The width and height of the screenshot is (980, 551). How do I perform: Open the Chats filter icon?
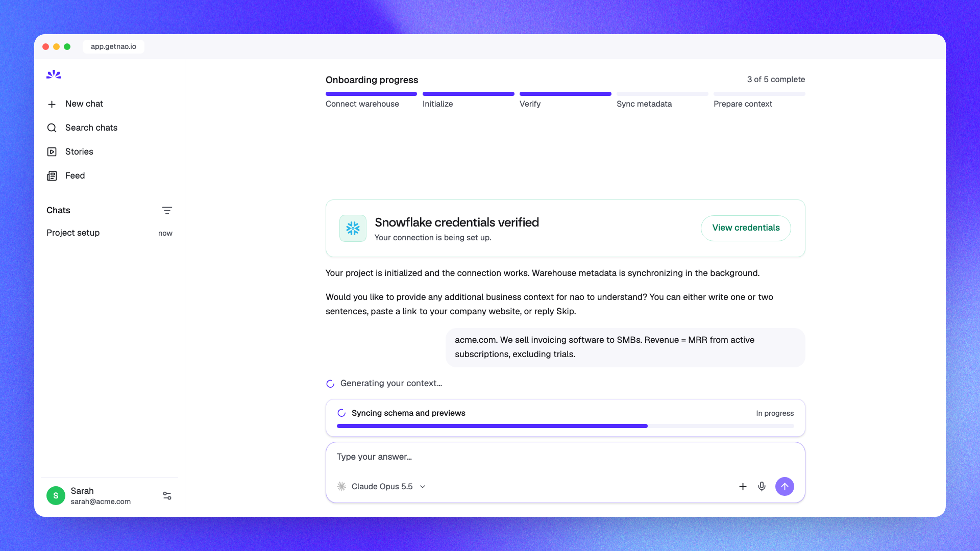tap(167, 210)
